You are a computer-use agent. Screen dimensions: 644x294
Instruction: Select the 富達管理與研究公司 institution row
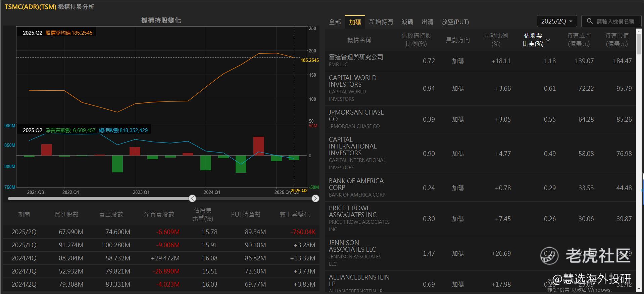point(480,61)
